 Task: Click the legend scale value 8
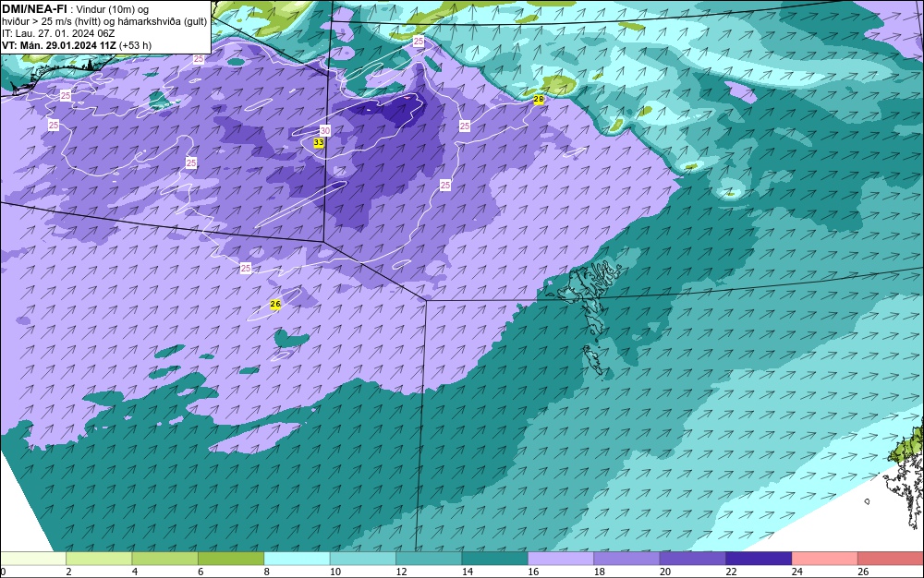[x=267, y=572]
